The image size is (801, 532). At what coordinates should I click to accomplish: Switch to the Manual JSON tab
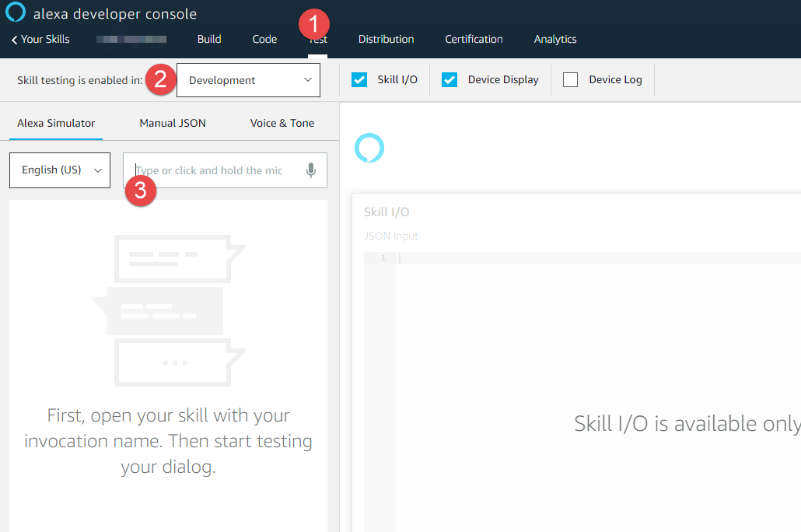pos(173,123)
